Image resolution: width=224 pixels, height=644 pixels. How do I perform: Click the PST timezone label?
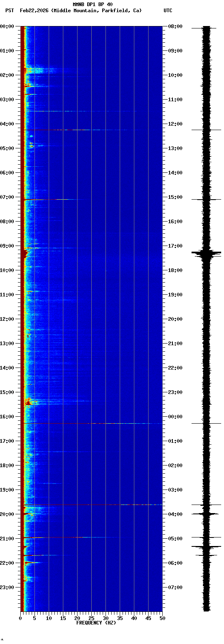coord(9,11)
